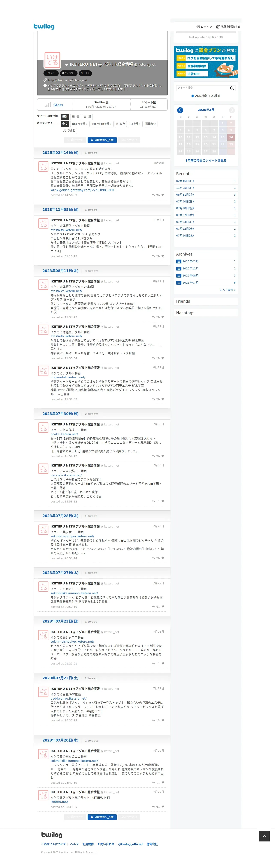
Task: Reply to the 07月28日 tweet
Action: coord(153,558)
